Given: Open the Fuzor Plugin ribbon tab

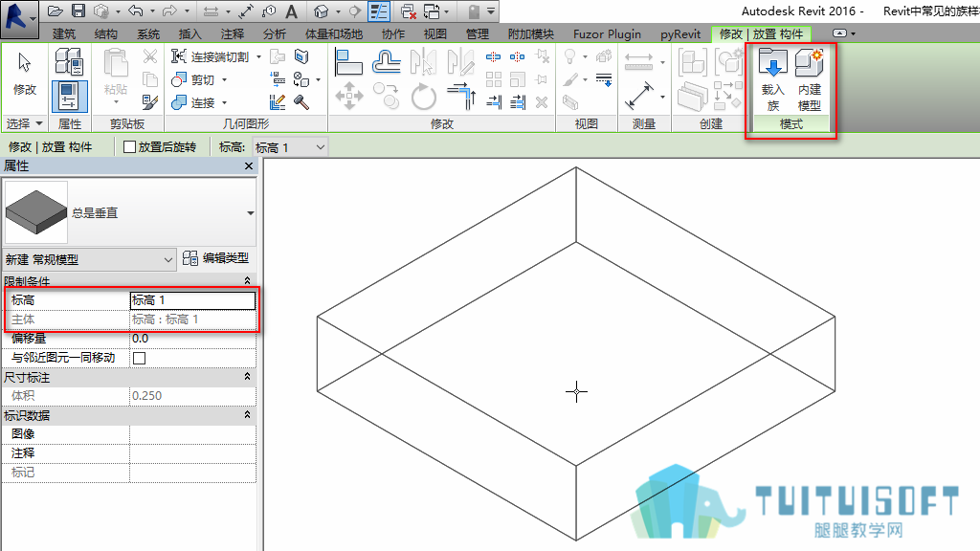Looking at the screenshot, I should (x=607, y=33).
